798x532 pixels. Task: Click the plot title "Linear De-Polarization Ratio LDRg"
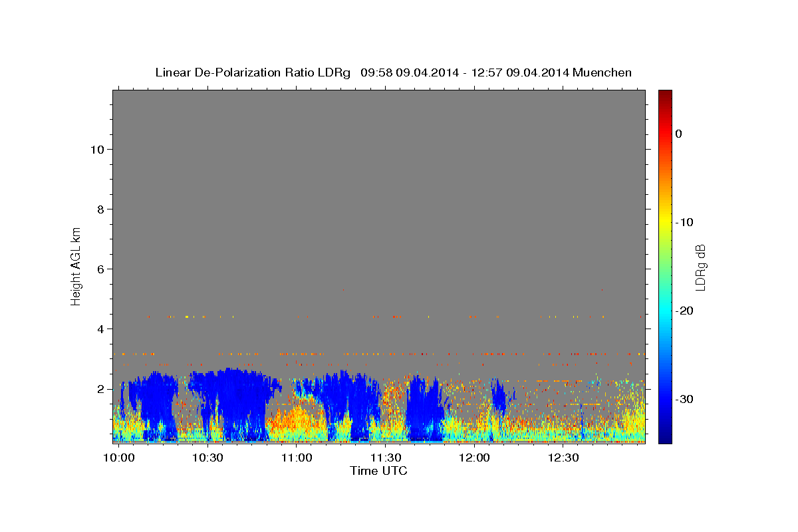click(x=252, y=72)
